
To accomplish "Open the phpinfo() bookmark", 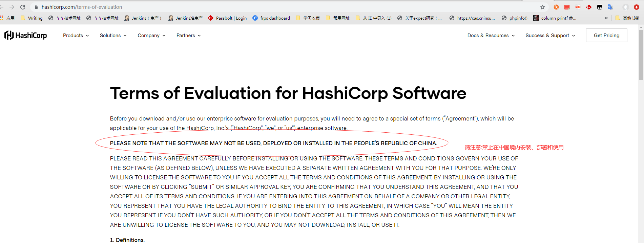I will coord(514,18).
